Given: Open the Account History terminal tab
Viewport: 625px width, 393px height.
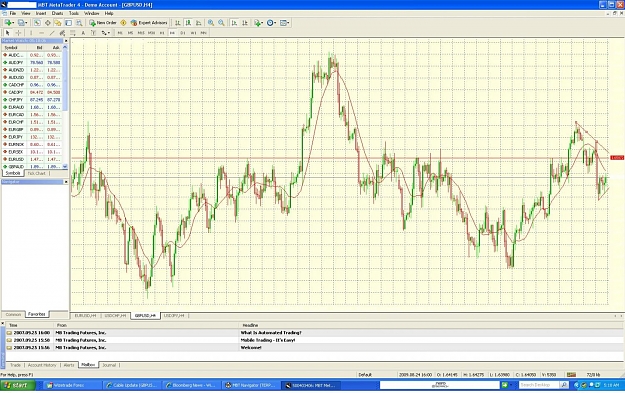Looking at the screenshot, I should click(x=42, y=365).
